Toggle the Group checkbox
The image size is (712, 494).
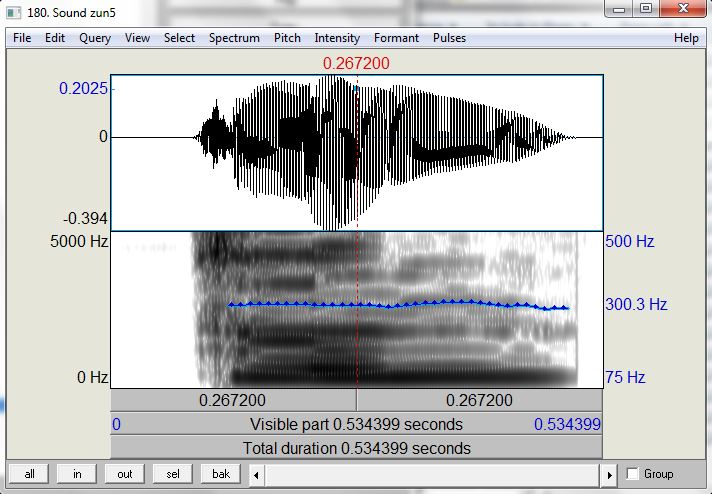(x=633, y=474)
